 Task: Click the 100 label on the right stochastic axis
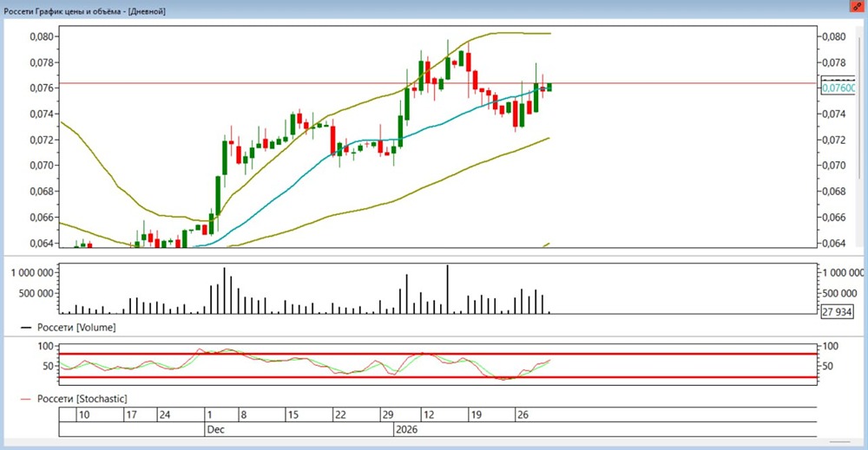coord(831,346)
